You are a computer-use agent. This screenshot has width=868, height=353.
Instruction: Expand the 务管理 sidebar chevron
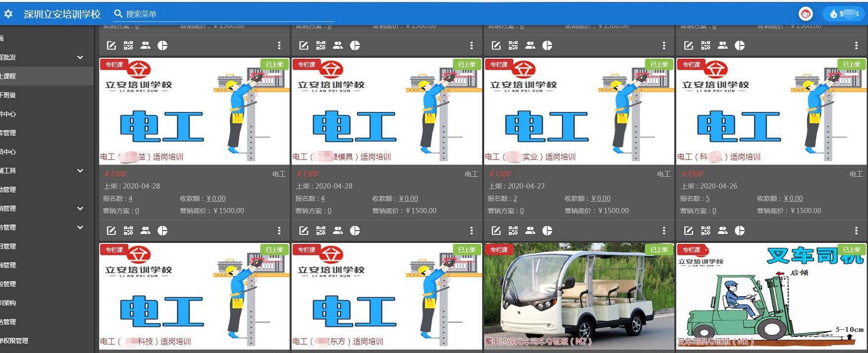80,227
